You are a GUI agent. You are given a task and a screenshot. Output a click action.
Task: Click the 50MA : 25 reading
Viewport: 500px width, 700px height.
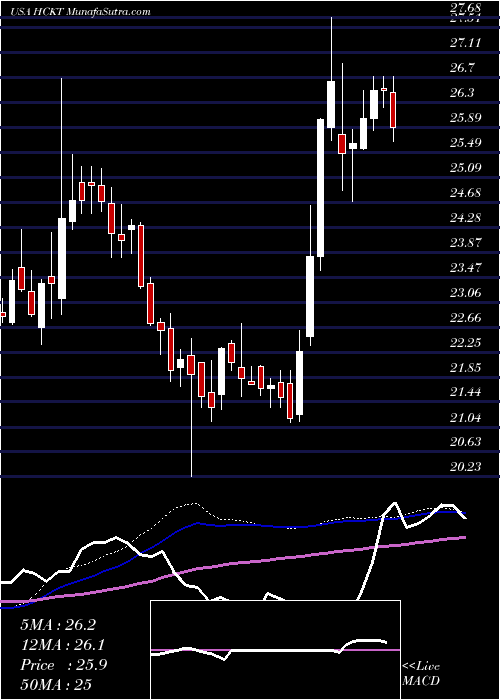56,685
